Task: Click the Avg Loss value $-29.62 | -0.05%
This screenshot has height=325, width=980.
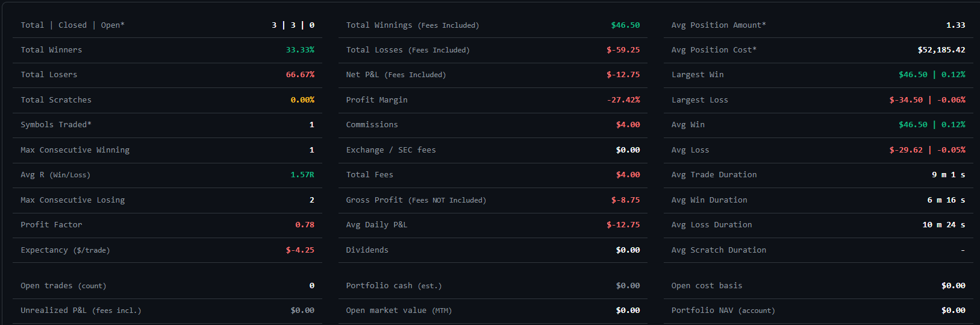Action: (927, 150)
